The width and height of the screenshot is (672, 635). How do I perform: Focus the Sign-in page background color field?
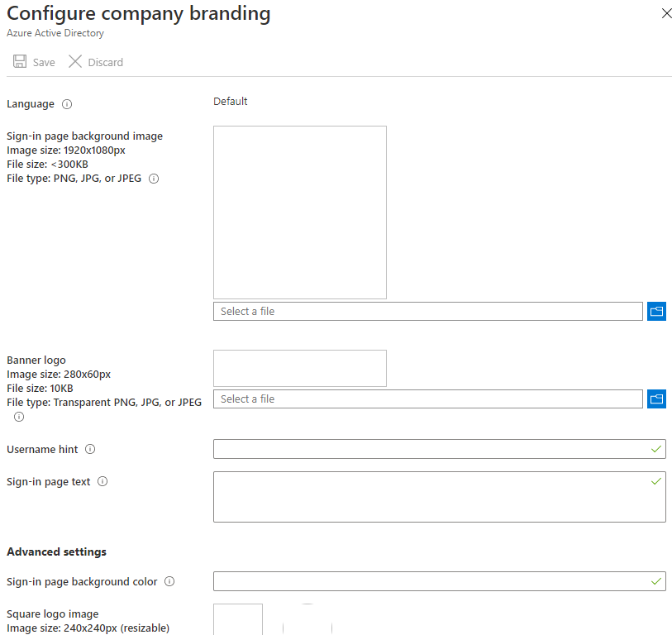[439, 581]
